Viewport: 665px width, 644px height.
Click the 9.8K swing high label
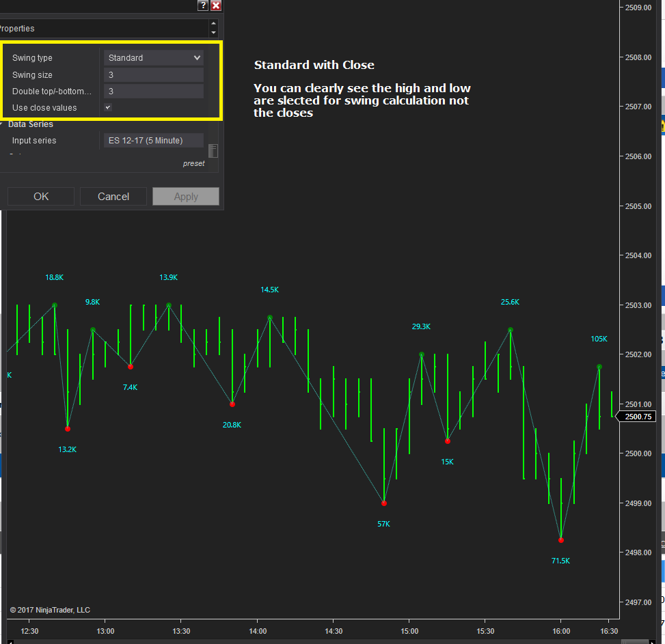click(x=92, y=302)
